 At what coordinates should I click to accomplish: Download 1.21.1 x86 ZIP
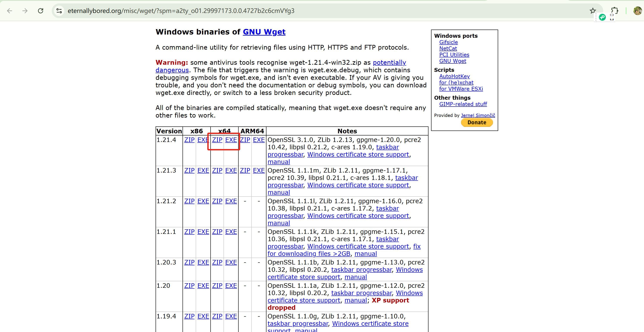click(x=189, y=232)
